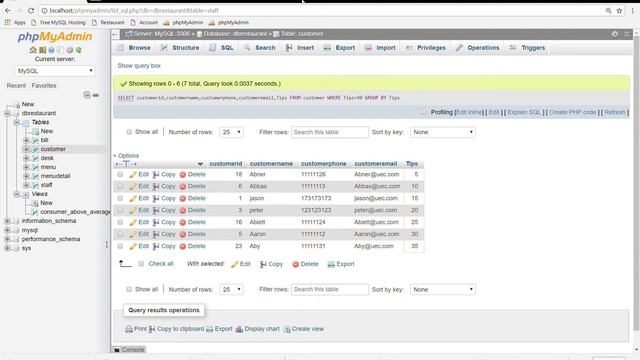This screenshot has height=360, width=640.
Task: Open the Options link above the table
Action: point(128,156)
